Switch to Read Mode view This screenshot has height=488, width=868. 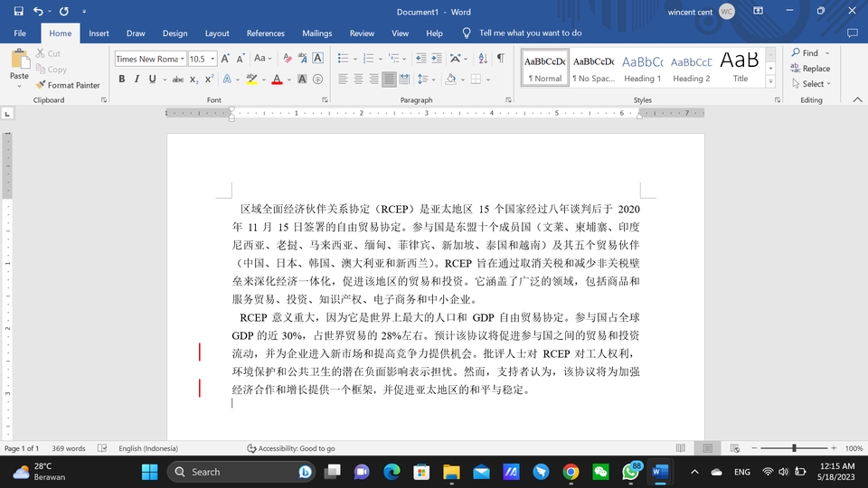click(x=681, y=448)
